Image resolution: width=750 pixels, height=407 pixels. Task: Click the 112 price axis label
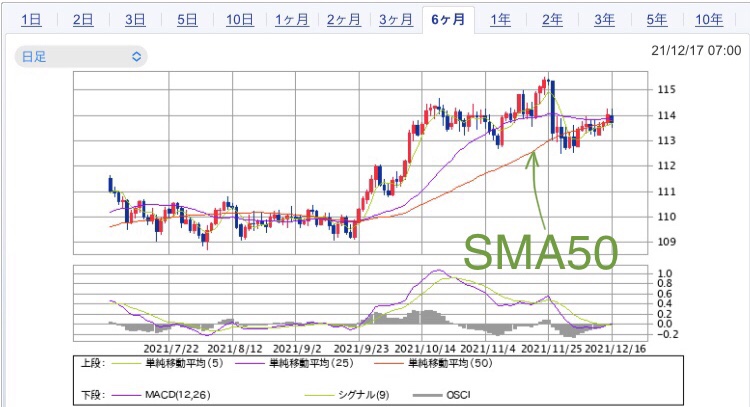(x=666, y=166)
